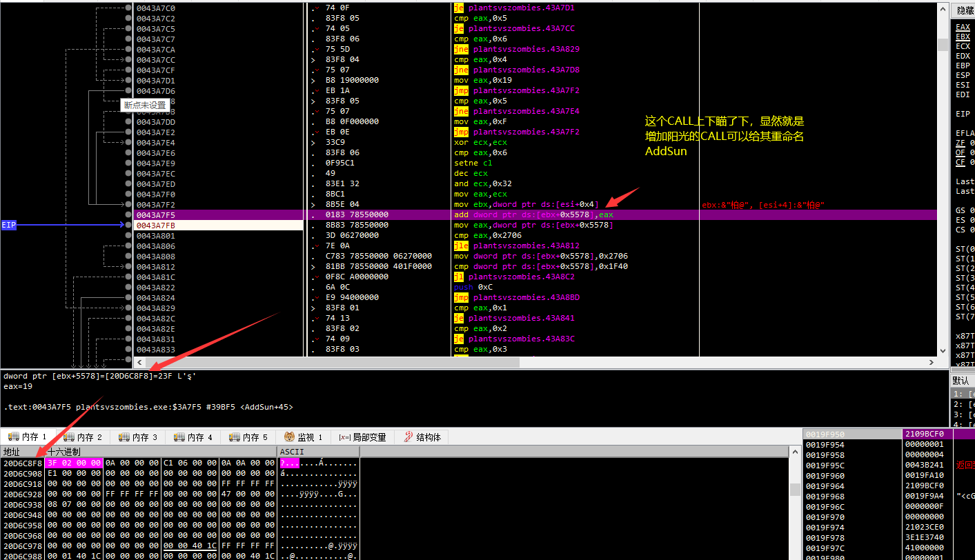Viewport: 975px width, 560px height.
Task: Select the highlighted 'add dword ptr ds:[ebx+0x5578],eax' instruction
Action: click(533, 215)
